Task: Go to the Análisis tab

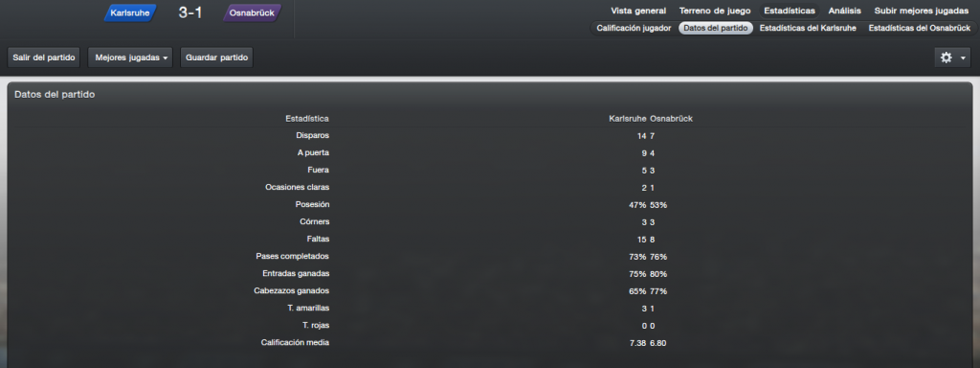Action: (x=845, y=11)
